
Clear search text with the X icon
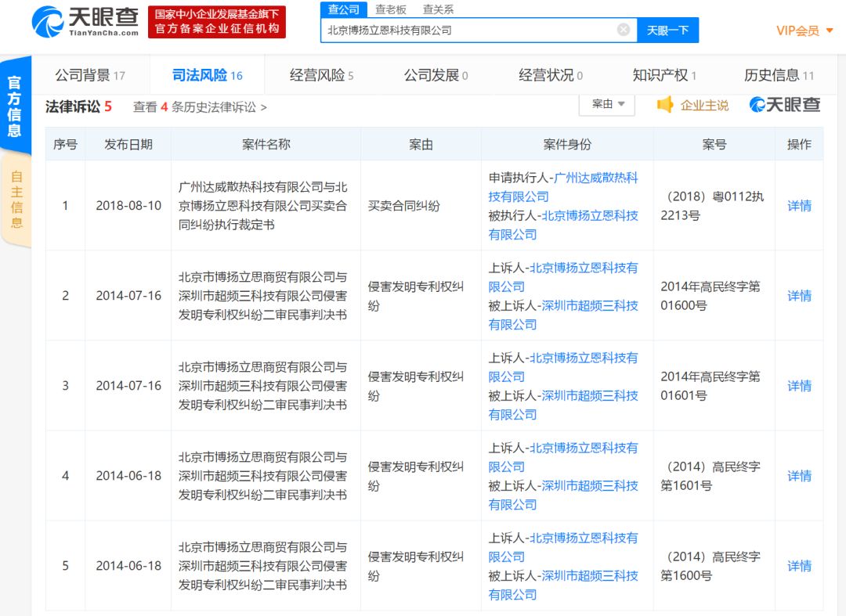[623, 30]
